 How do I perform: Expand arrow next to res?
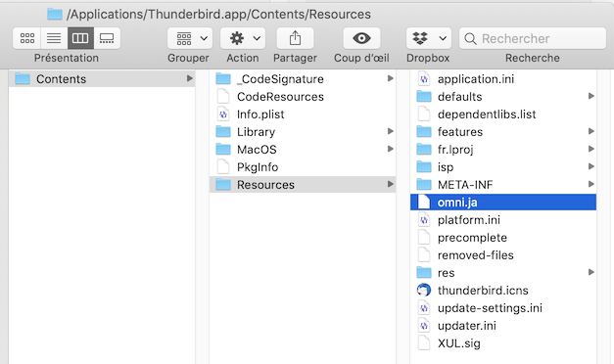coord(591,272)
